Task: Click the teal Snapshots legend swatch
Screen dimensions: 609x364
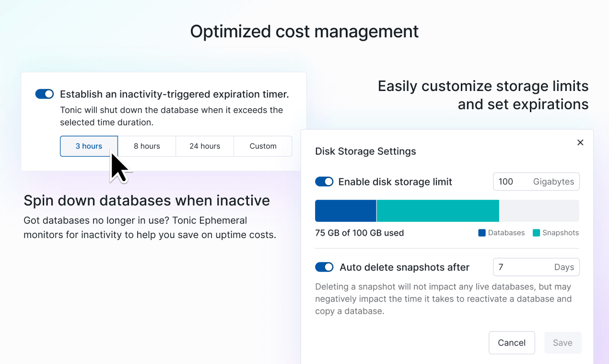Action: point(536,233)
